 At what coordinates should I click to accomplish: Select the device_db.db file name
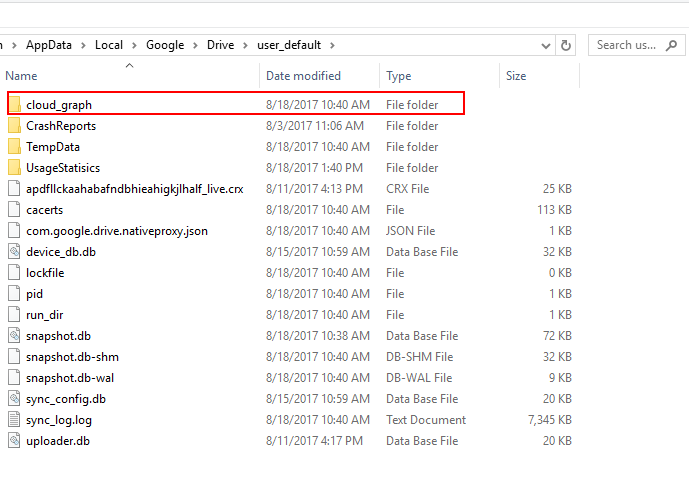click(61, 252)
